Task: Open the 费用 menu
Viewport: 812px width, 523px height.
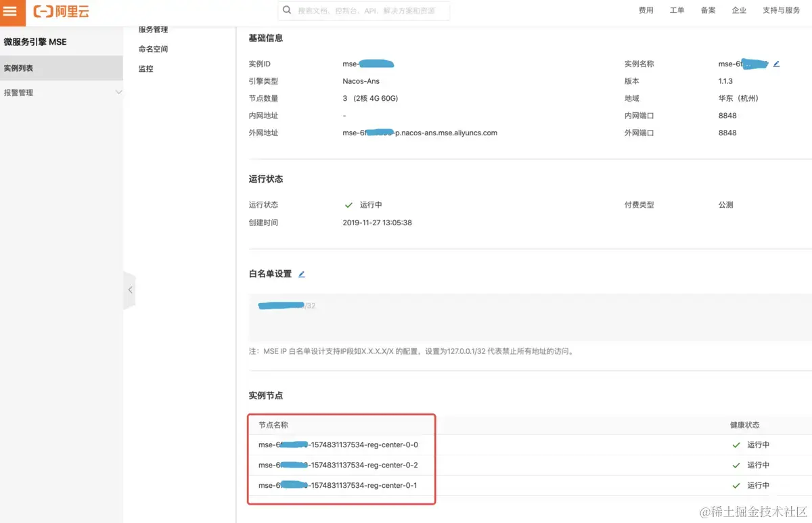Action: (x=646, y=10)
